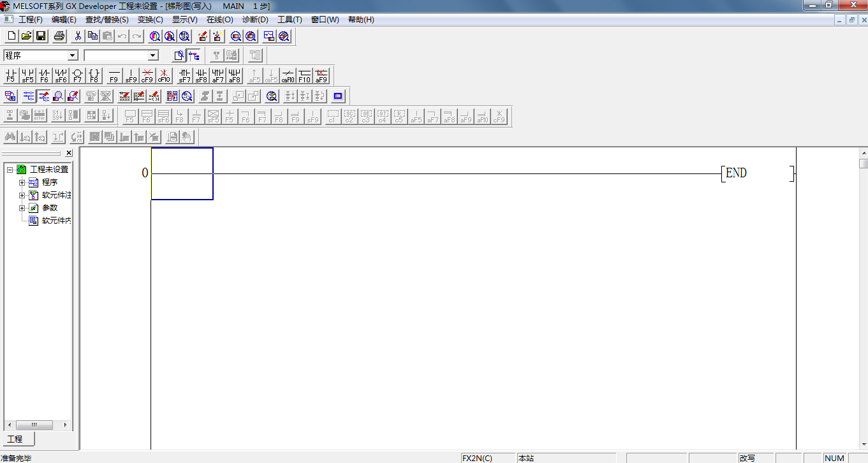Open the empty second combo box dropdown
The height and width of the screenshot is (463, 868).
coord(152,55)
